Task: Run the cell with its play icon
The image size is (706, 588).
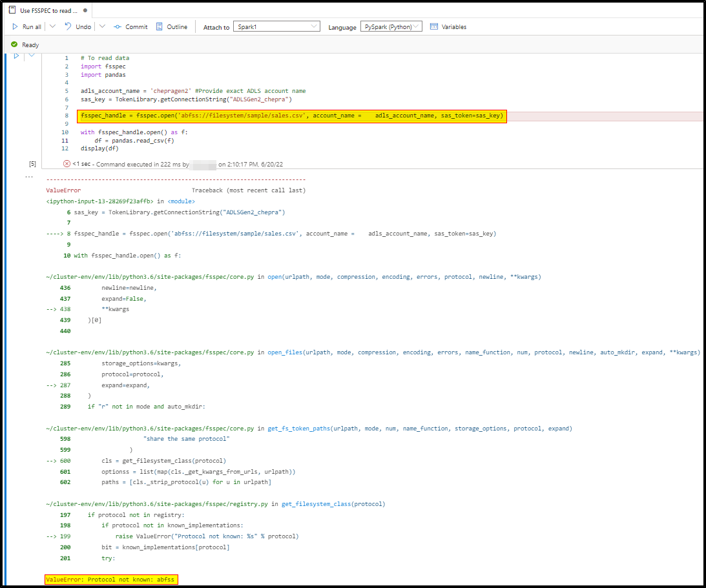Action: (x=16, y=56)
